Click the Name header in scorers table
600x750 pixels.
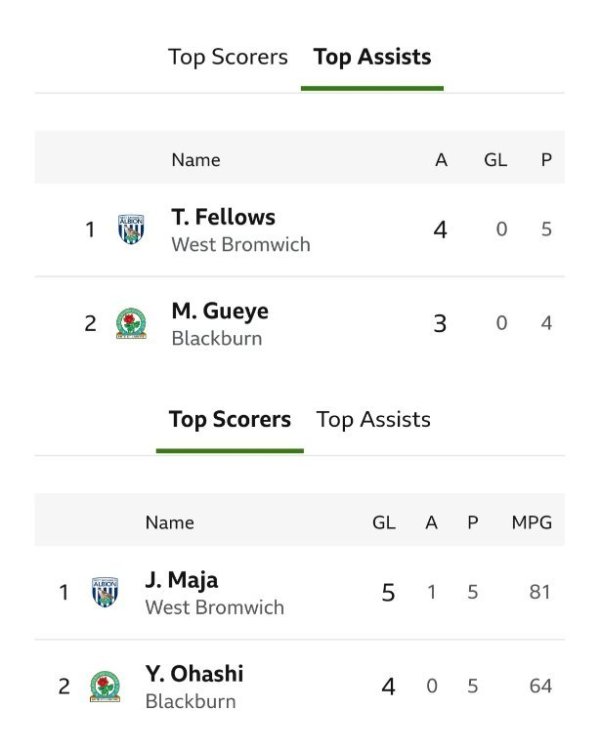(170, 522)
